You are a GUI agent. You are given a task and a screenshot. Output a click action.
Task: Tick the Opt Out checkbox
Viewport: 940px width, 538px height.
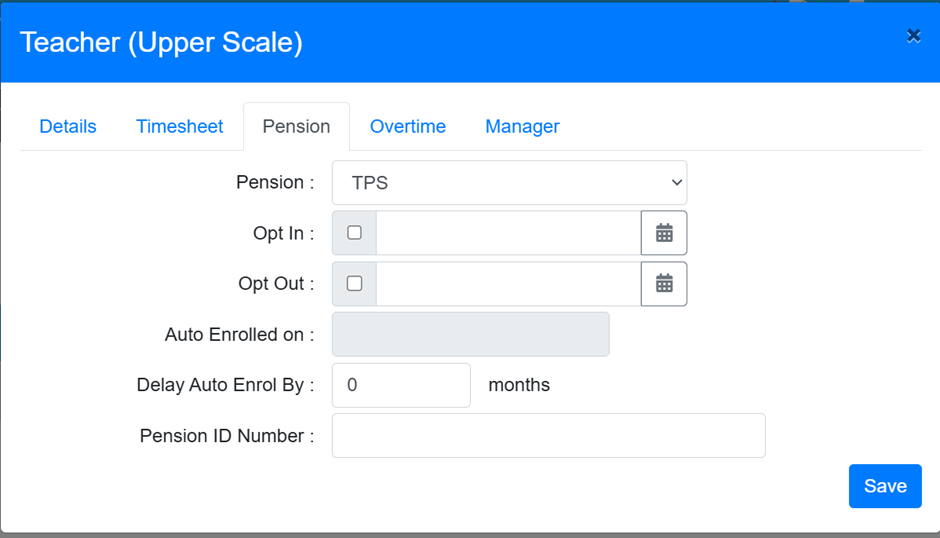pyautogui.click(x=354, y=284)
